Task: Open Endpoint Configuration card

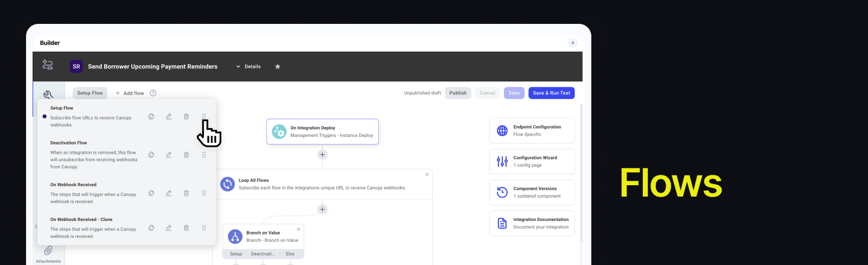Action: [532, 130]
